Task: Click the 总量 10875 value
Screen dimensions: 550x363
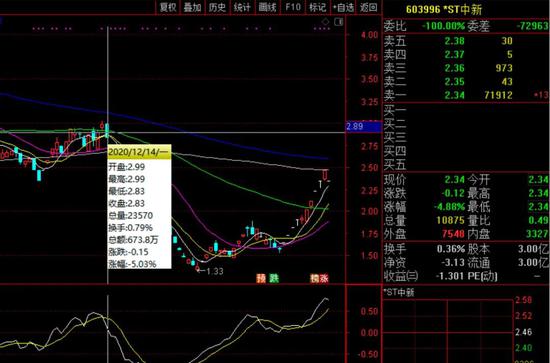Action: [x=451, y=220]
